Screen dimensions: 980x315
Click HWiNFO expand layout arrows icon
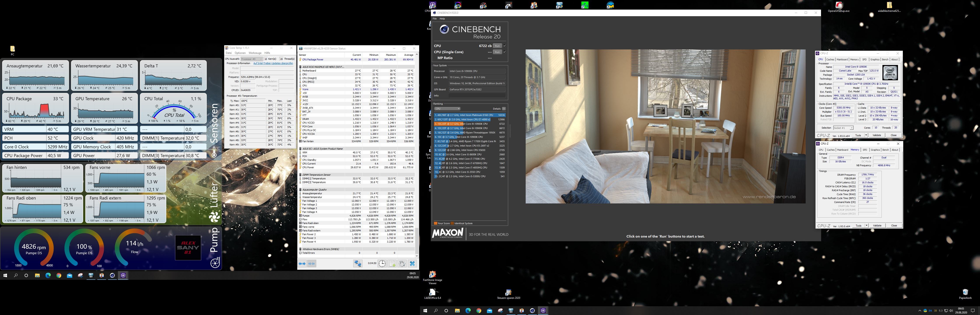click(302, 264)
